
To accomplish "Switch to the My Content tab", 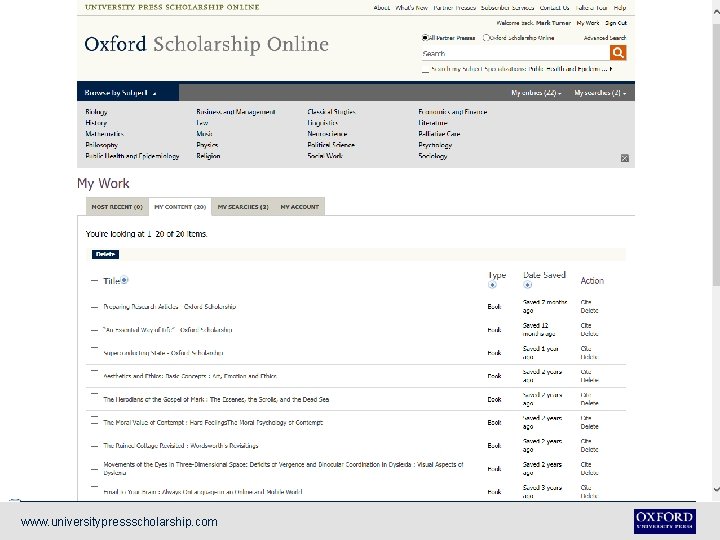I will [x=180, y=207].
